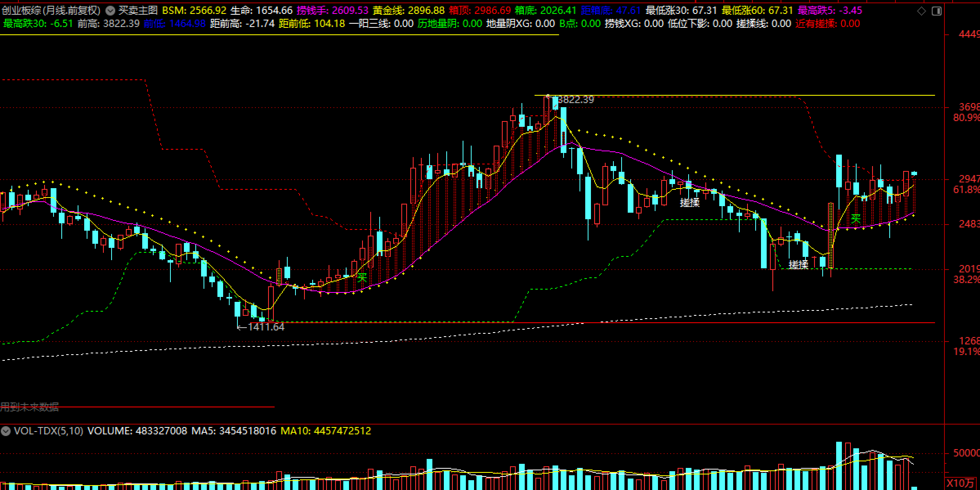The height and width of the screenshot is (490, 980).
Task: Click the green 买 signal near the 2483 level
Action: tap(856, 218)
